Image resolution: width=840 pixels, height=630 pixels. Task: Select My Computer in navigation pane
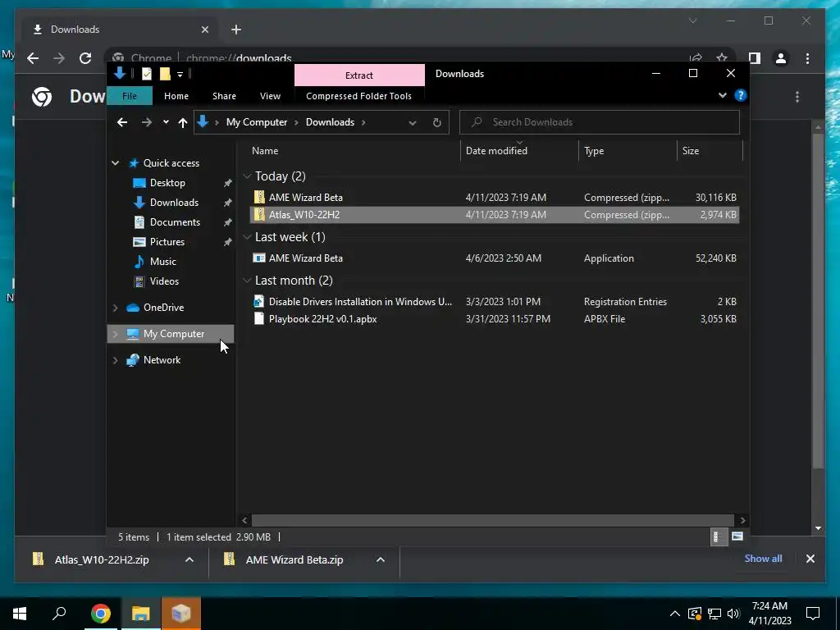(x=171, y=334)
